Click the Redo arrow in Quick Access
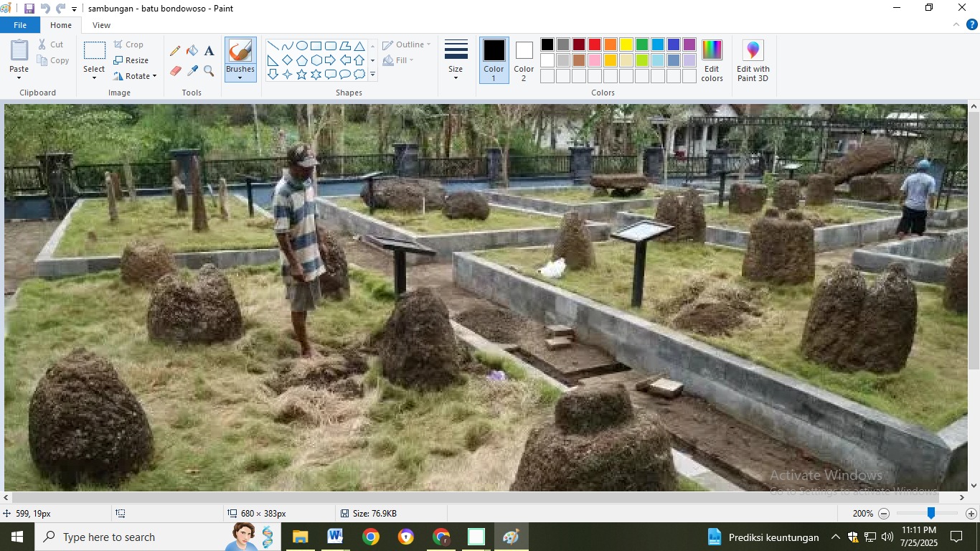 pyautogui.click(x=60, y=9)
